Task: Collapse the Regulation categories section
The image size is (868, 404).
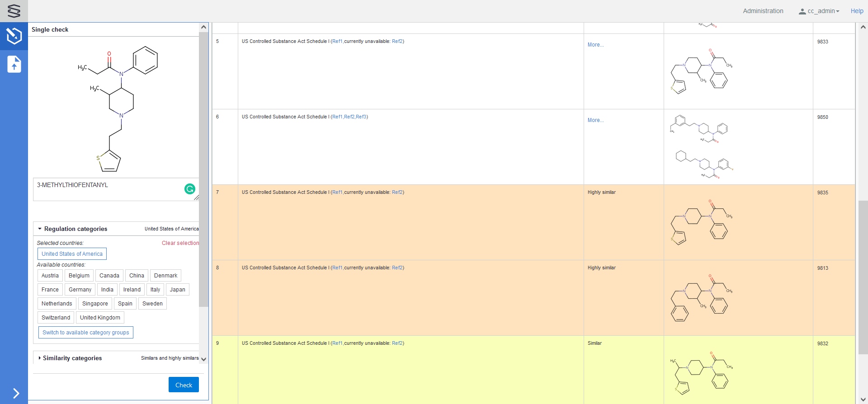Action: 40,229
